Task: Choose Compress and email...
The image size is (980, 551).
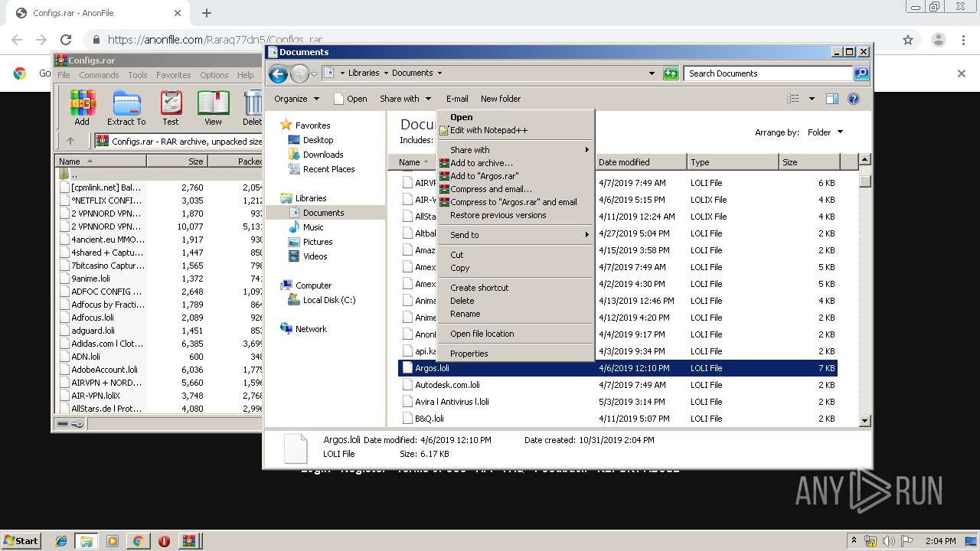Action: (515, 189)
